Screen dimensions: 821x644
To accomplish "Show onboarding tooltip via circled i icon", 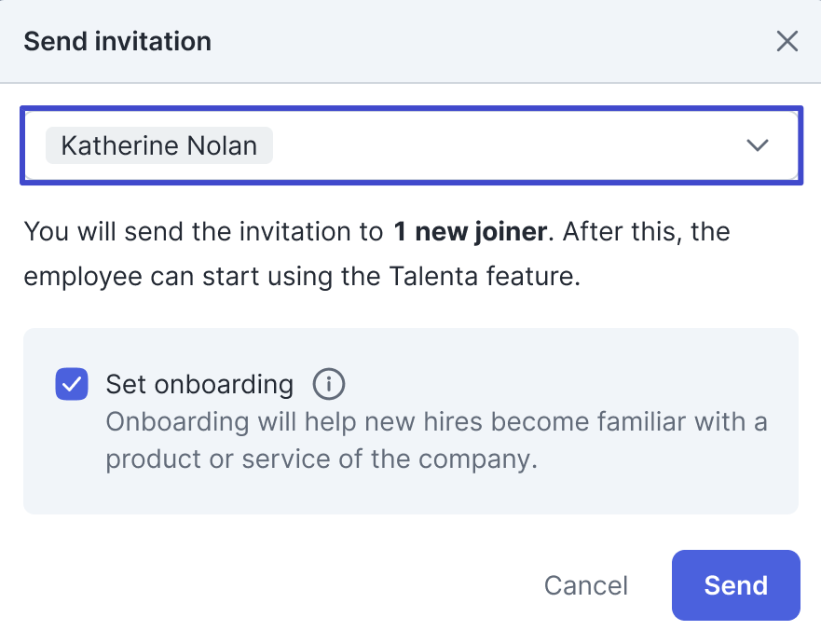I will pyautogui.click(x=329, y=384).
